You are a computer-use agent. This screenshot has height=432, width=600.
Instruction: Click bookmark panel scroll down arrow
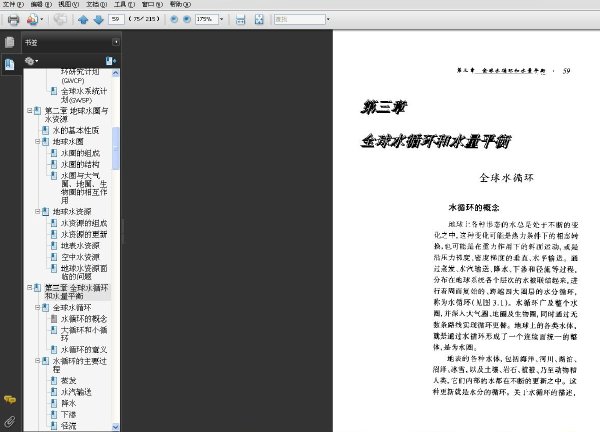[116, 427]
